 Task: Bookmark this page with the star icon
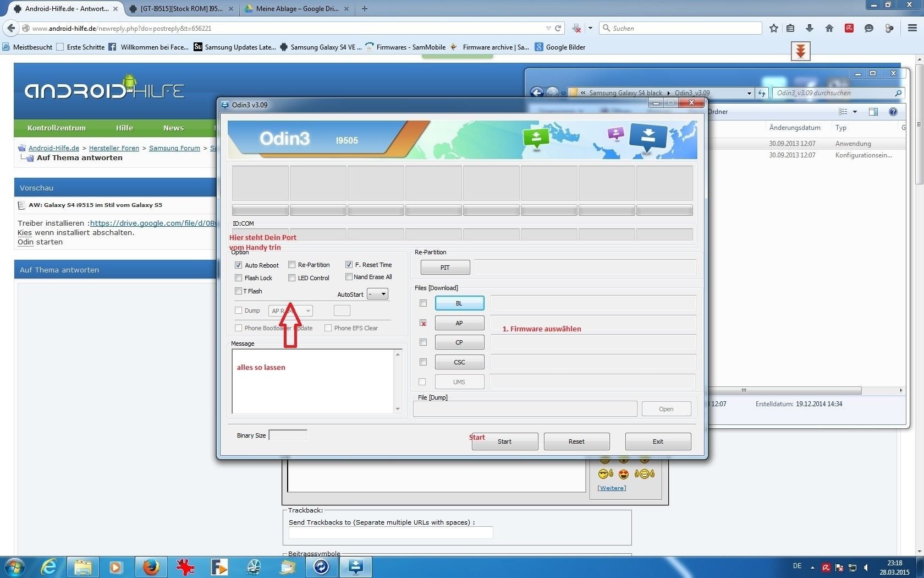774,28
